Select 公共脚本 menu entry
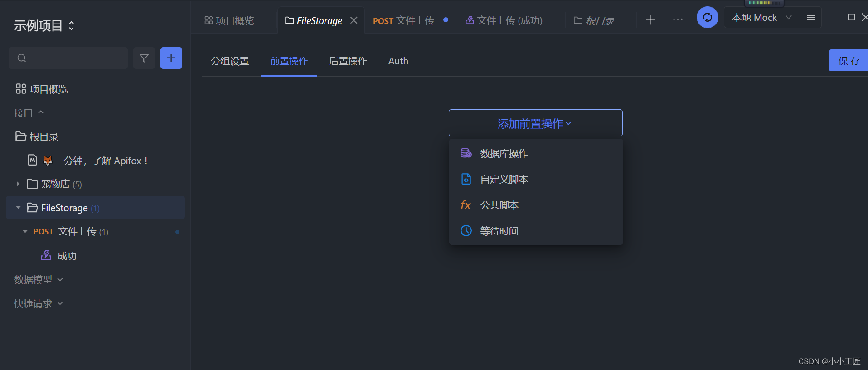 (x=536, y=205)
